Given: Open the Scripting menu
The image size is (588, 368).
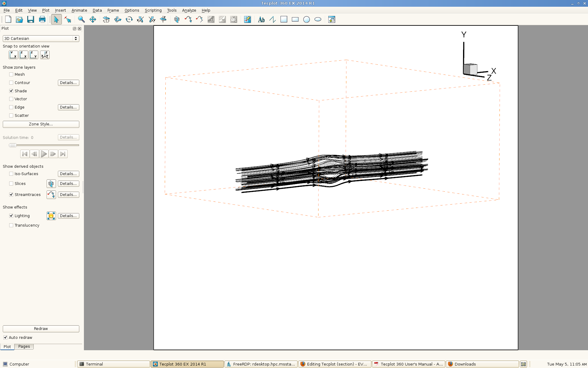Looking at the screenshot, I should coord(153,10).
